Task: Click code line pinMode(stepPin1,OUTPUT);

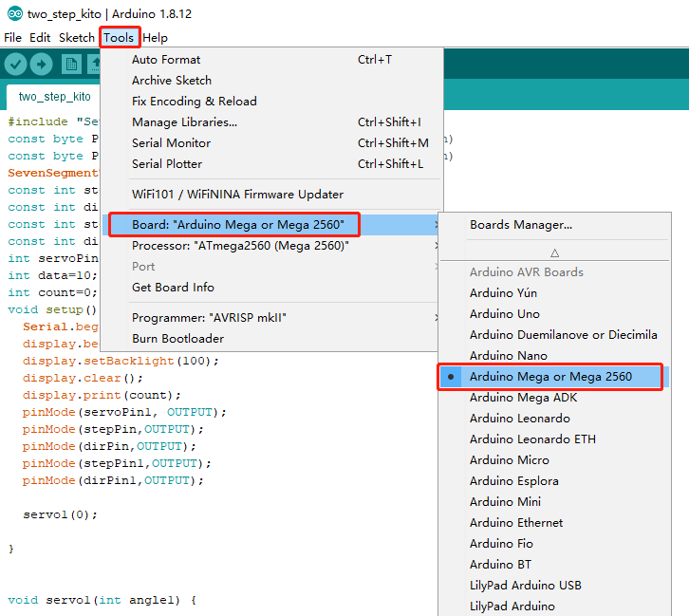Action: click(x=117, y=464)
